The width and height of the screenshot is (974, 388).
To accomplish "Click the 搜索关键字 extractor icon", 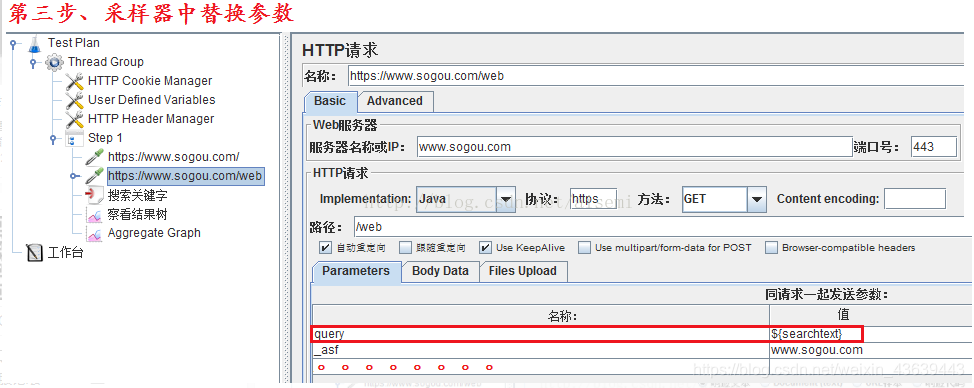I will point(94,196).
